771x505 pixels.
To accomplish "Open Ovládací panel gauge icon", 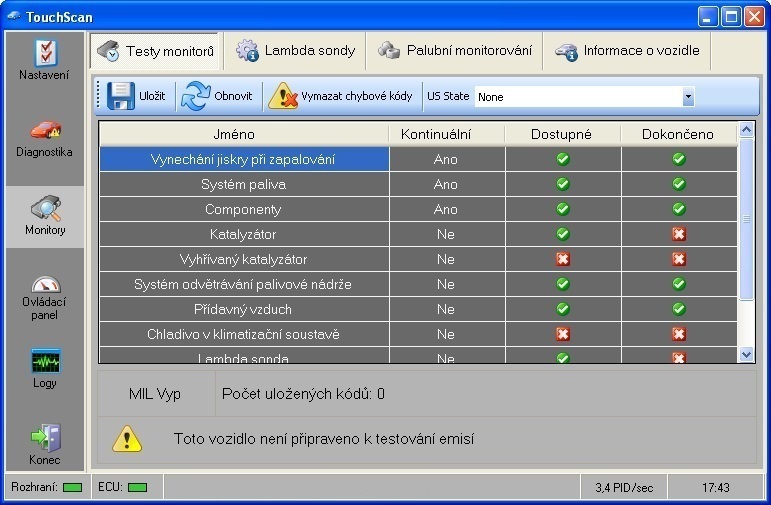I will [x=46, y=284].
